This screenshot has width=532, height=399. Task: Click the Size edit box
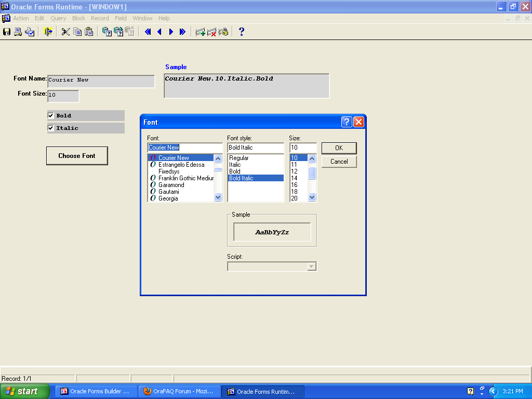(x=303, y=148)
